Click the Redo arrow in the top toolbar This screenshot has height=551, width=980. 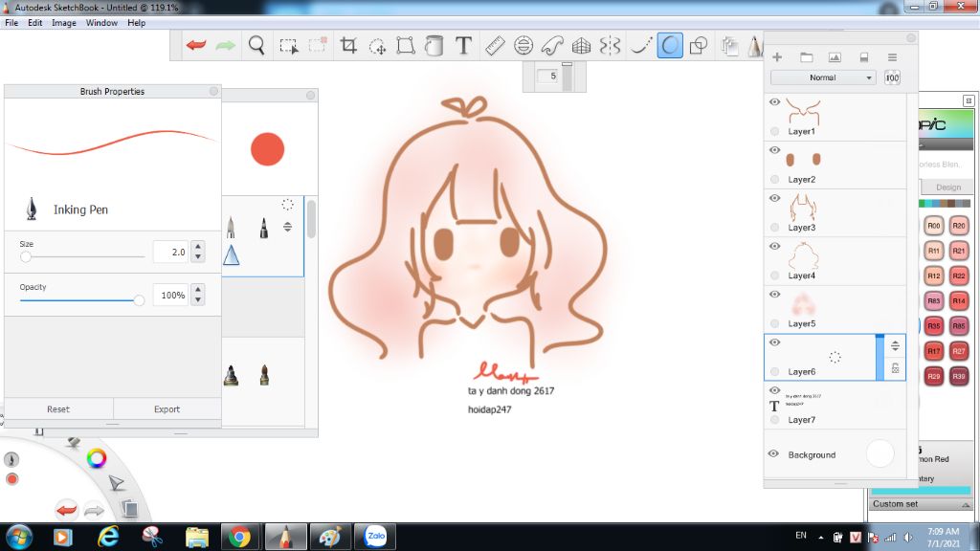pyautogui.click(x=225, y=45)
